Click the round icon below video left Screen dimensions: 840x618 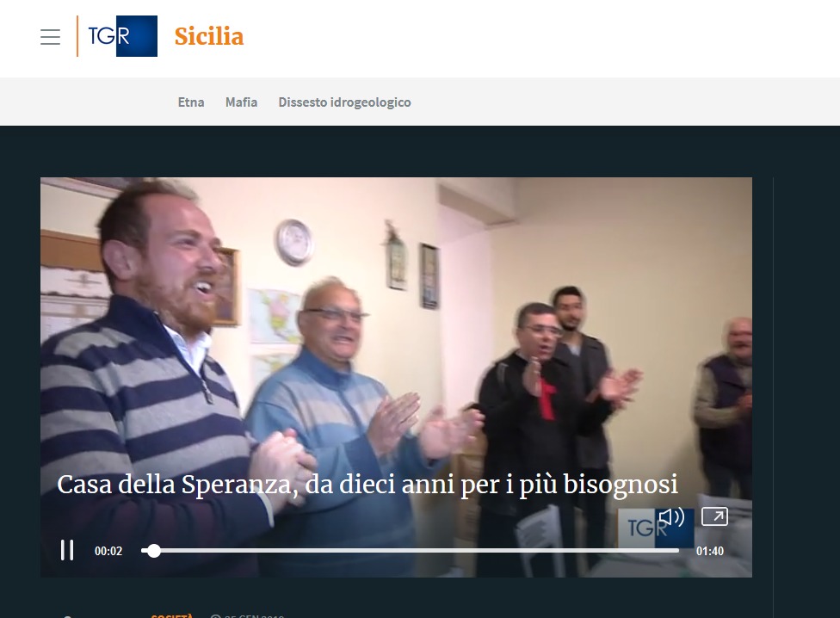[67, 616]
